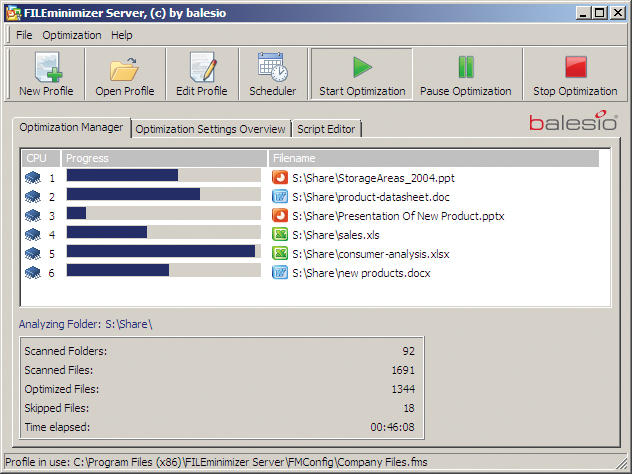The width and height of the screenshot is (632, 474).
Task: Click PowerPoint icon beside Presentation Of New Product.pptx
Action: tap(280, 215)
